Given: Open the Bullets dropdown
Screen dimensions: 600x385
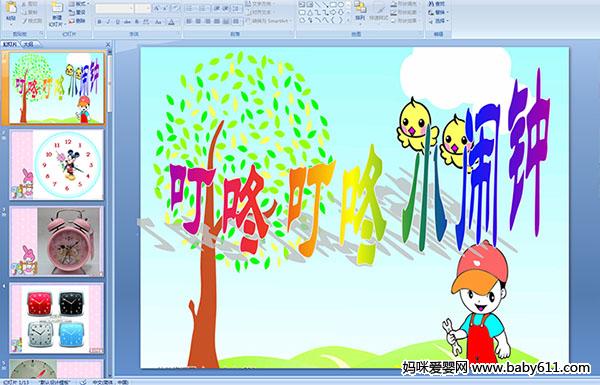Looking at the screenshot, I should [x=191, y=8].
